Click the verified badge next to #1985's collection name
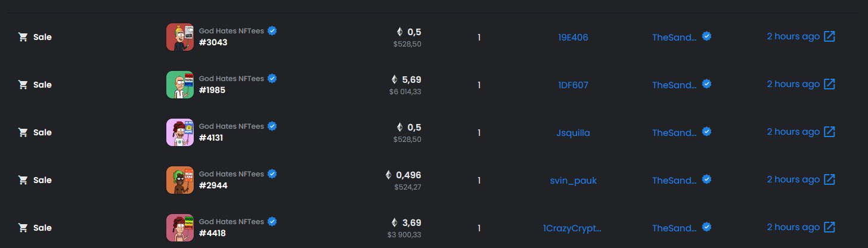Image resolution: width=868 pixels, height=248 pixels. tap(272, 78)
